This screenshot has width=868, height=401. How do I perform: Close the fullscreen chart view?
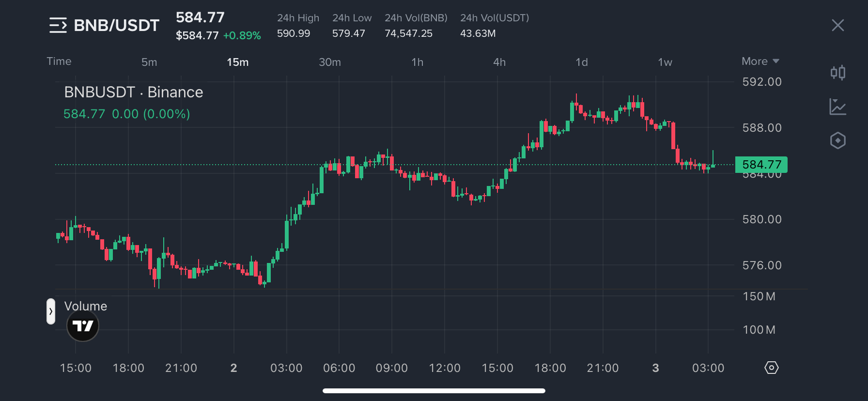pos(837,25)
